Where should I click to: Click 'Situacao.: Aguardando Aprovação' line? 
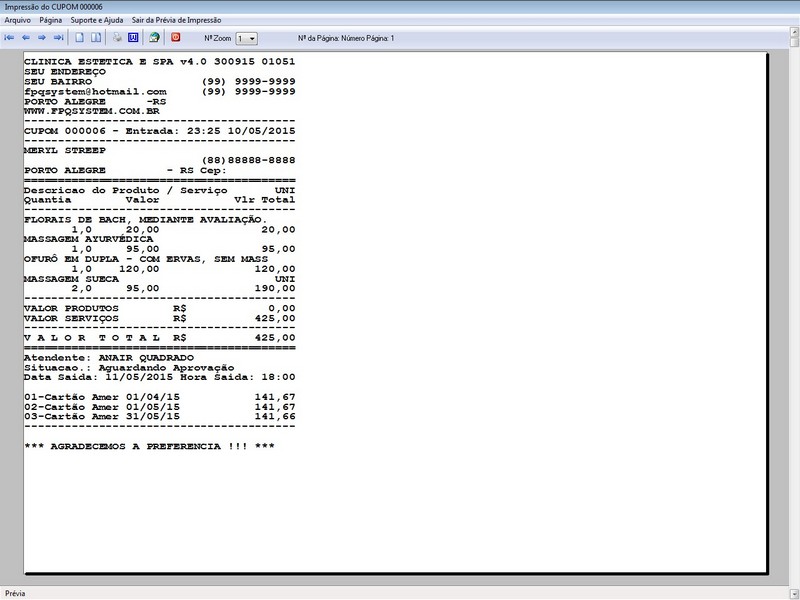coord(129,368)
